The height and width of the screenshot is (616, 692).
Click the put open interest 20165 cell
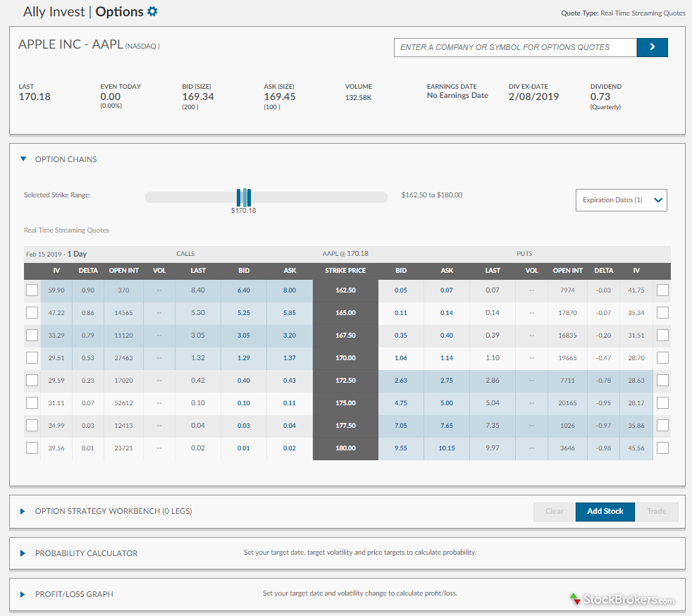(x=567, y=402)
